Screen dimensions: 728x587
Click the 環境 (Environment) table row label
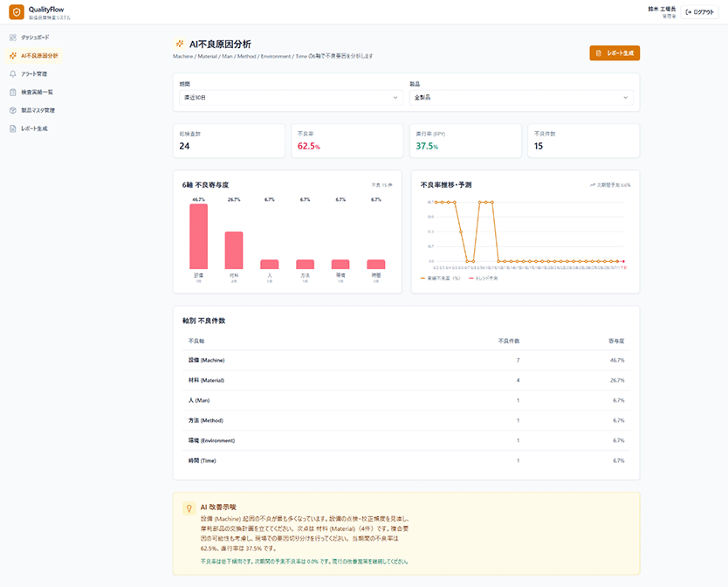click(x=212, y=440)
